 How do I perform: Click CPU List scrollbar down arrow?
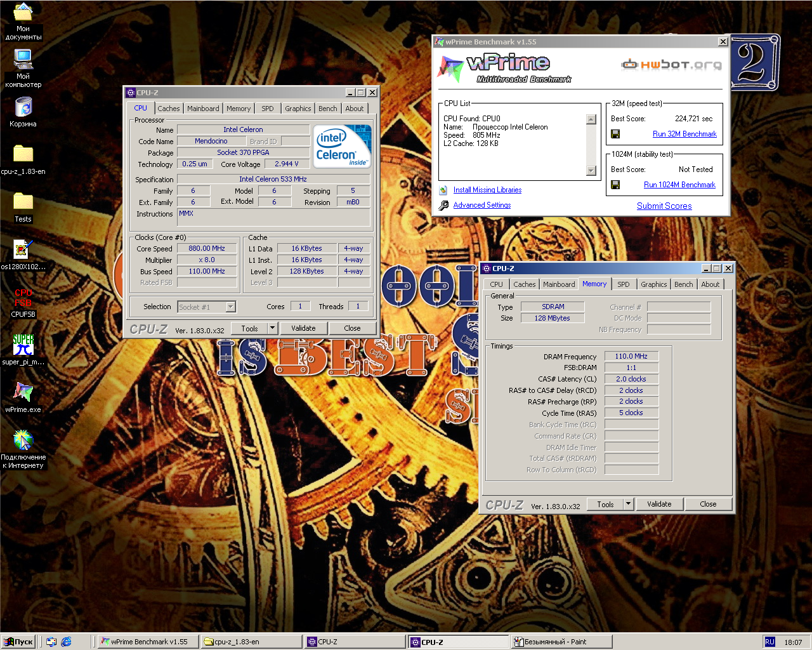591,170
